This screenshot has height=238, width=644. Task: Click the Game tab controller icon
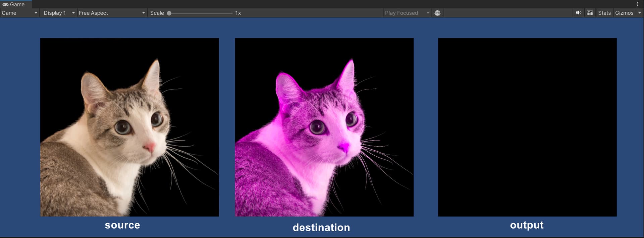tap(5, 4)
